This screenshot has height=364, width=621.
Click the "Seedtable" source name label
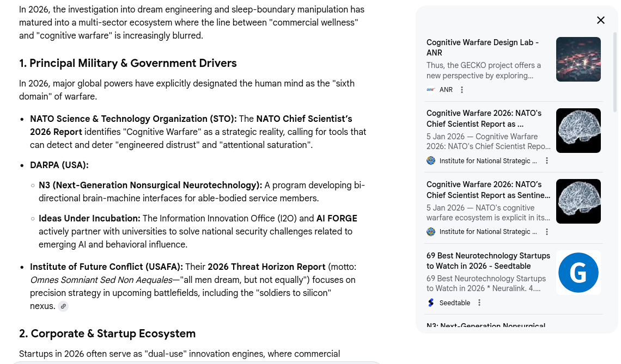pyautogui.click(x=455, y=303)
